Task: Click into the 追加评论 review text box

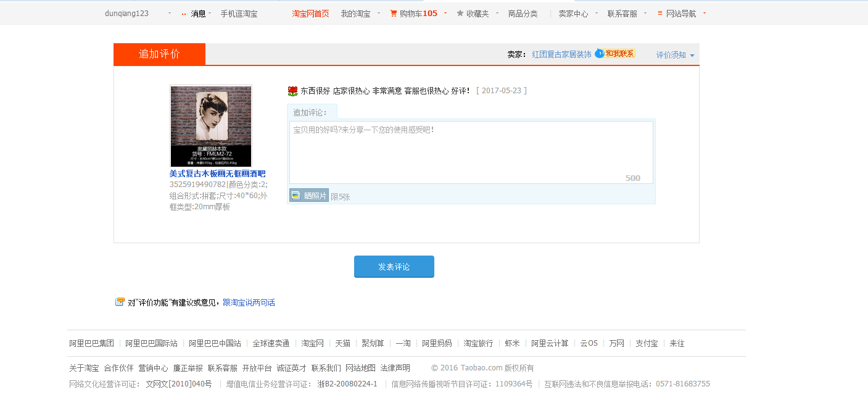Action: click(x=471, y=152)
